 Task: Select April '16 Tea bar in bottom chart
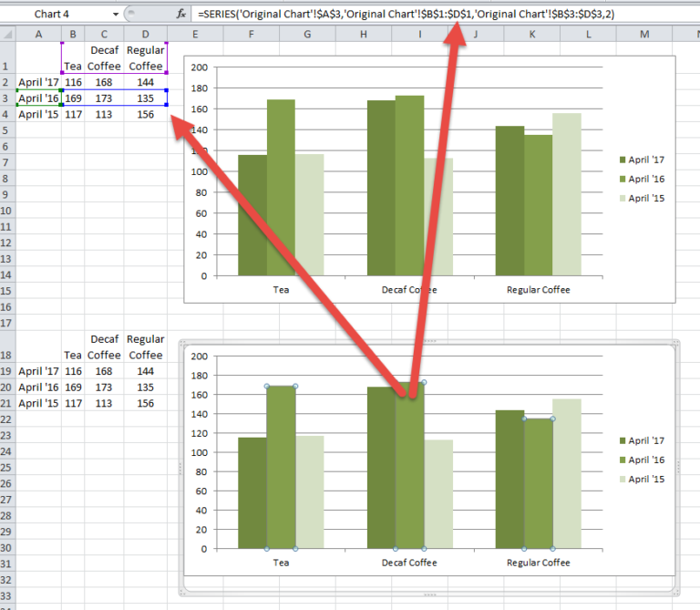point(282,467)
